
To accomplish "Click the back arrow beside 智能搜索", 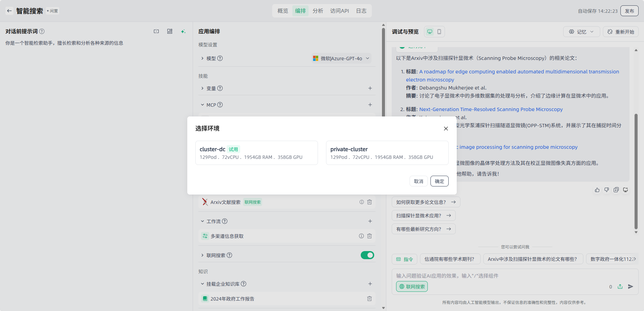I will (x=9, y=11).
